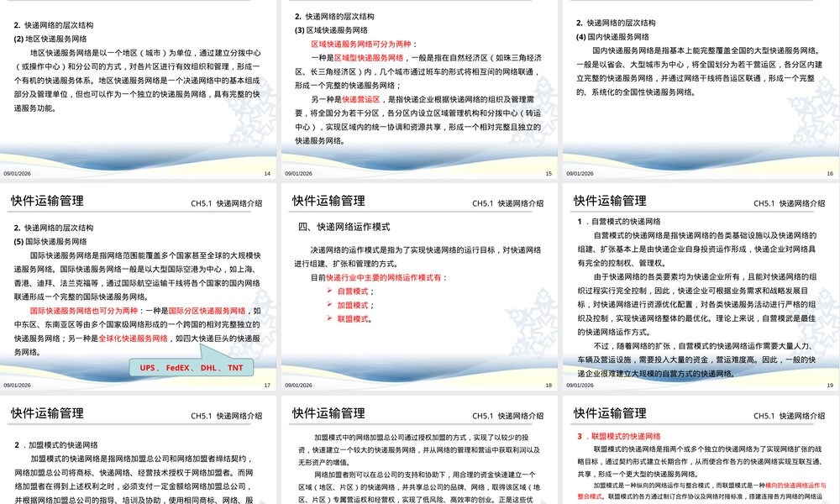Click the 加盟模式 bullet on slide 18
This screenshot has width=840, height=504.
[x=353, y=305]
